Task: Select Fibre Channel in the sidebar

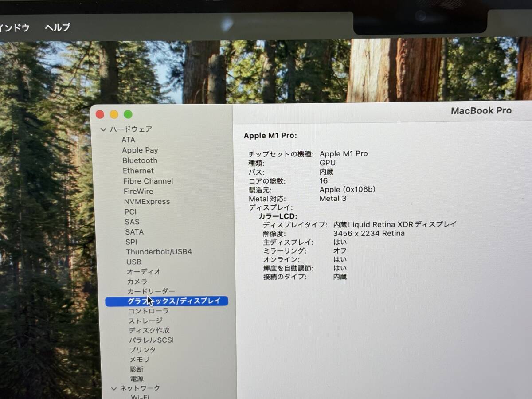Action: pos(148,181)
